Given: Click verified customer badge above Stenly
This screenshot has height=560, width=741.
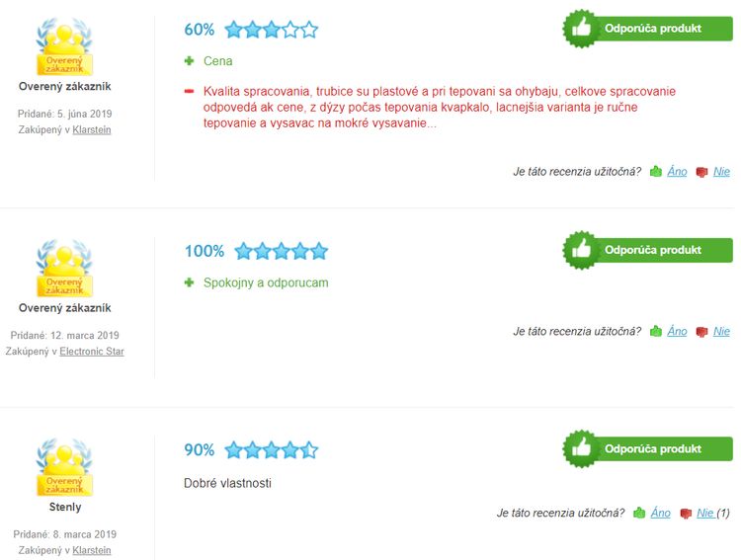Looking at the screenshot, I should pyautogui.click(x=65, y=467).
